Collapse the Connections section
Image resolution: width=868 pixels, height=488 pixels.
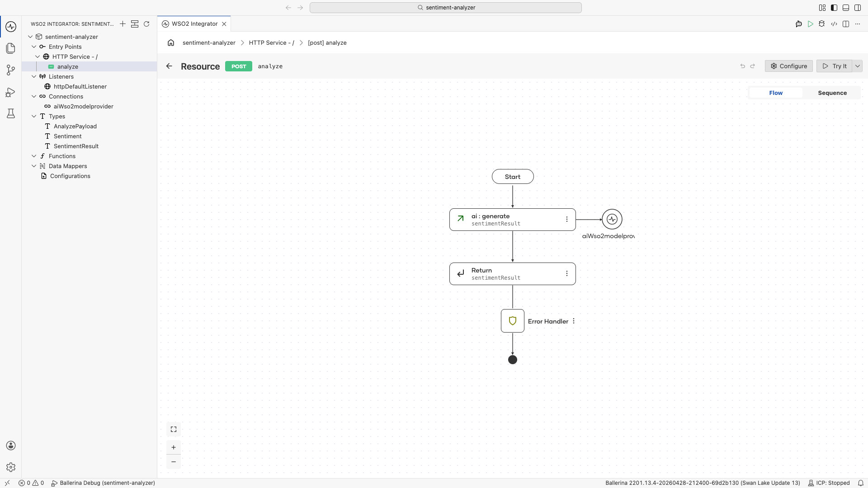pos(34,96)
